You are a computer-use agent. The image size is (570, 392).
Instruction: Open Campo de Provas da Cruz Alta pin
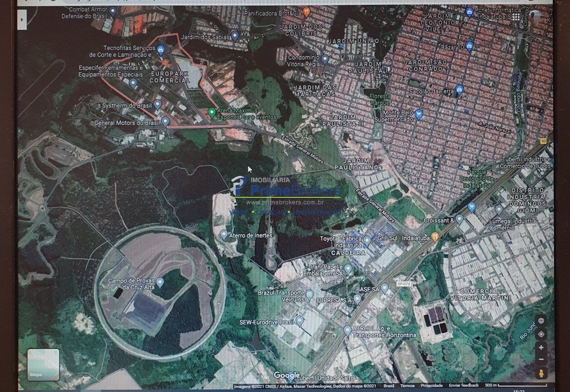pyautogui.click(x=160, y=282)
